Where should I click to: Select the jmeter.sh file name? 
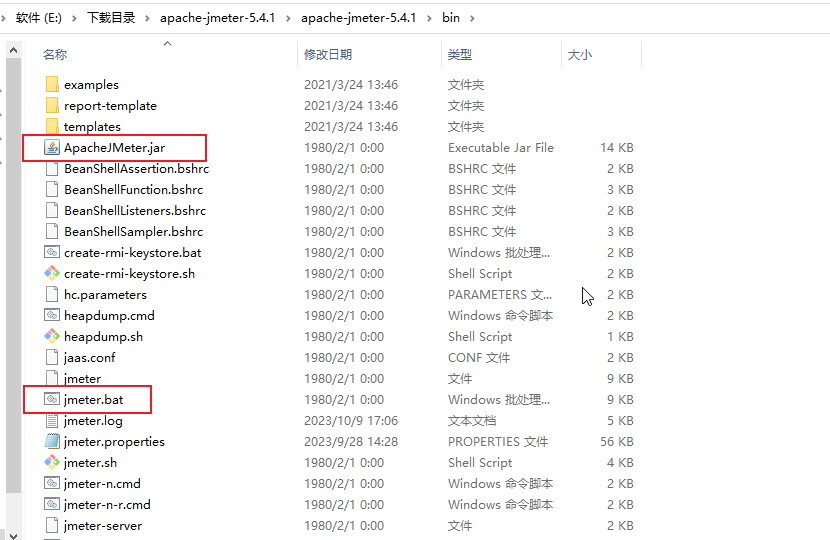(x=90, y=463)
